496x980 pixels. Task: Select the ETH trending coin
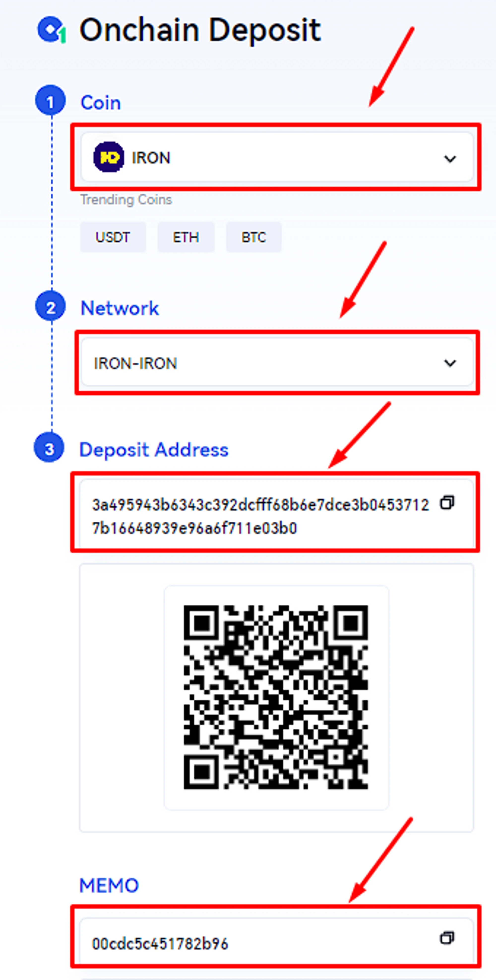pos(186,237)
